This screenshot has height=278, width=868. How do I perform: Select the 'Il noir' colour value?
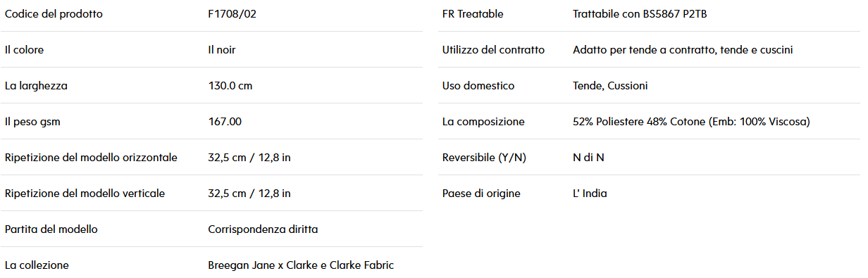226,50
